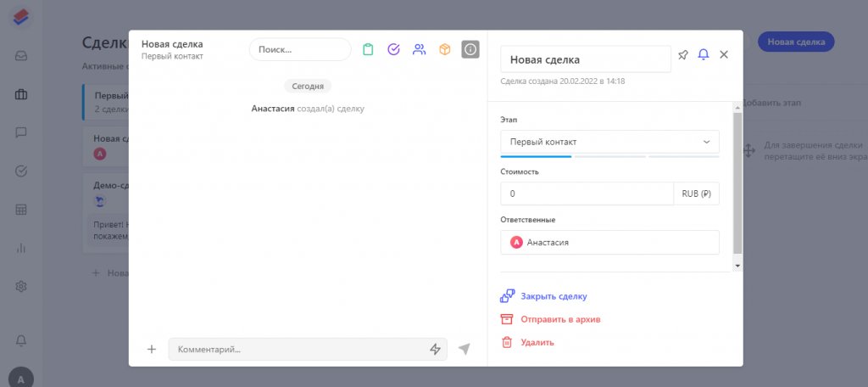The height and width of the screenshot is (387, 868).
Task: Open the RUB currency selector
Action: (x=696, y=193)
